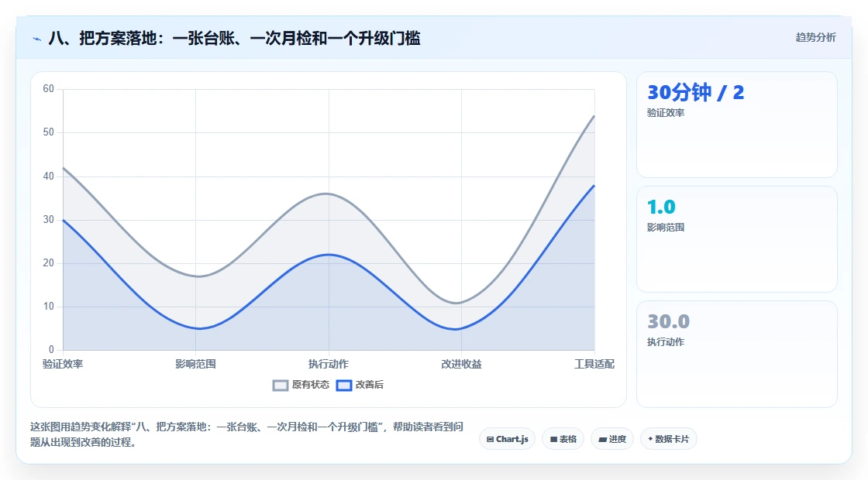This screenshot has height=480, width=868.
Task: Click the 进度 tag icon
Action: click(603, 440)
